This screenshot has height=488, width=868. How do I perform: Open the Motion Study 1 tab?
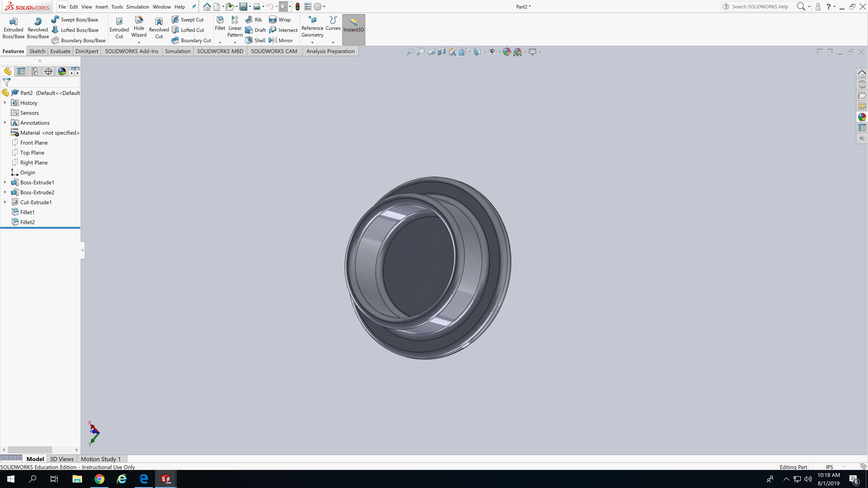(x=100, y=459)
